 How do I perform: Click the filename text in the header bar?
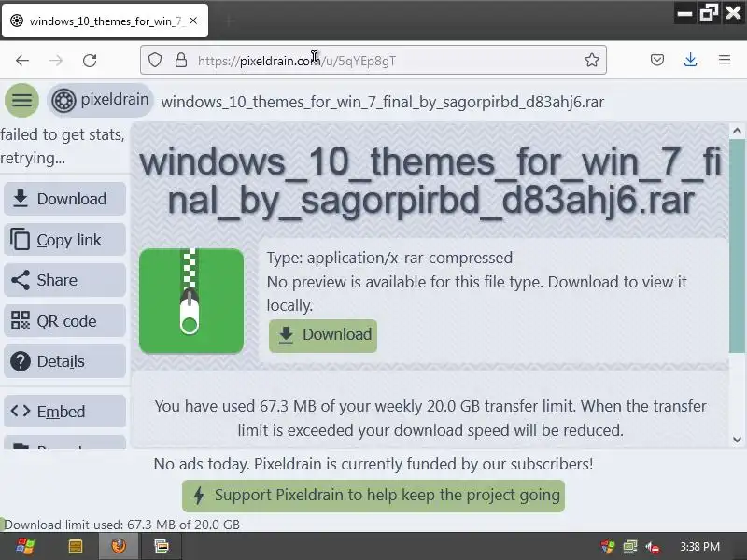coord(383,102)
